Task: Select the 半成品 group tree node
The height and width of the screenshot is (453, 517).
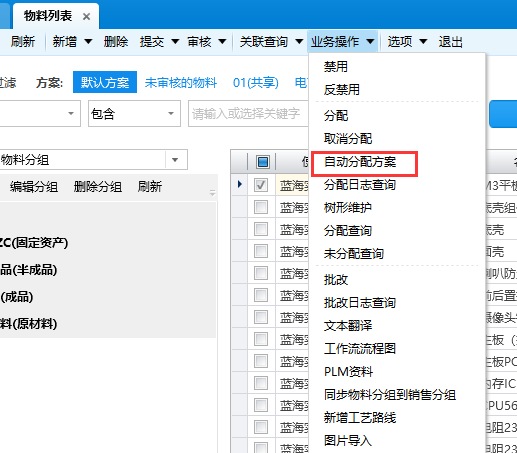Action: point(28,270)
